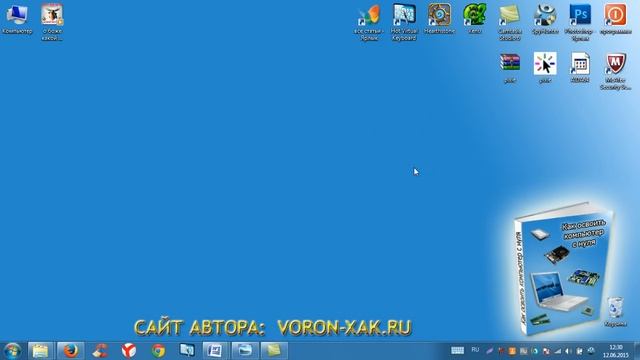Launch CCleaner from the taskbar

click(100, 351)
